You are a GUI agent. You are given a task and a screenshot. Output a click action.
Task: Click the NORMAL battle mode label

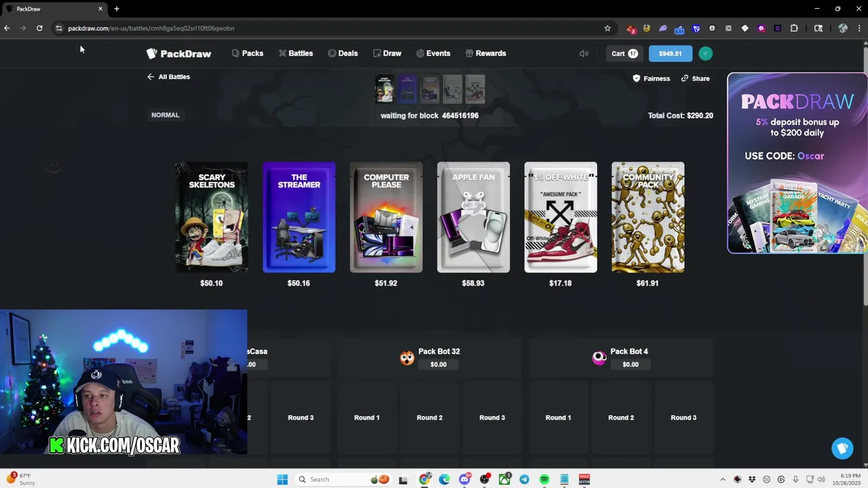tap(165, 115)
